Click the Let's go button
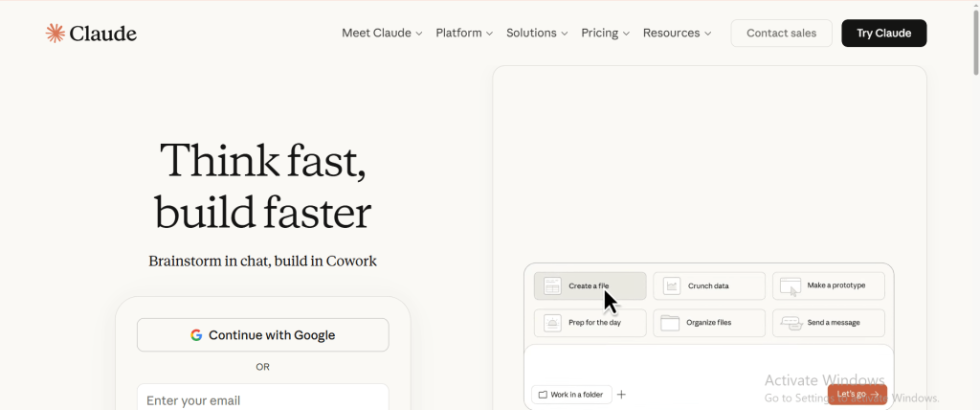 [857, 395]
